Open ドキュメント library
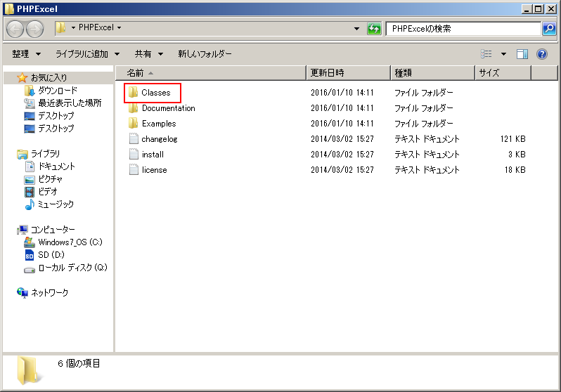 pos(56,166)
